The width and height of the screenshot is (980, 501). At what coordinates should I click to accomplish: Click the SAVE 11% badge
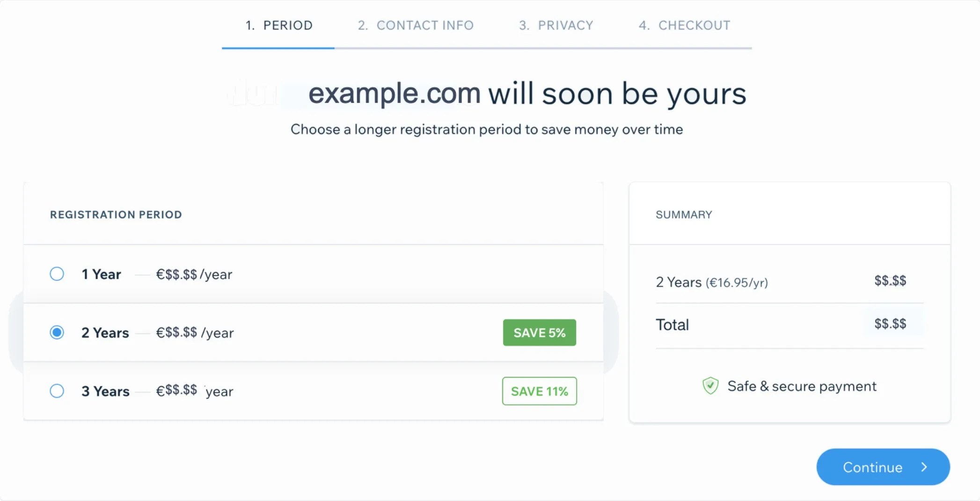539,391
